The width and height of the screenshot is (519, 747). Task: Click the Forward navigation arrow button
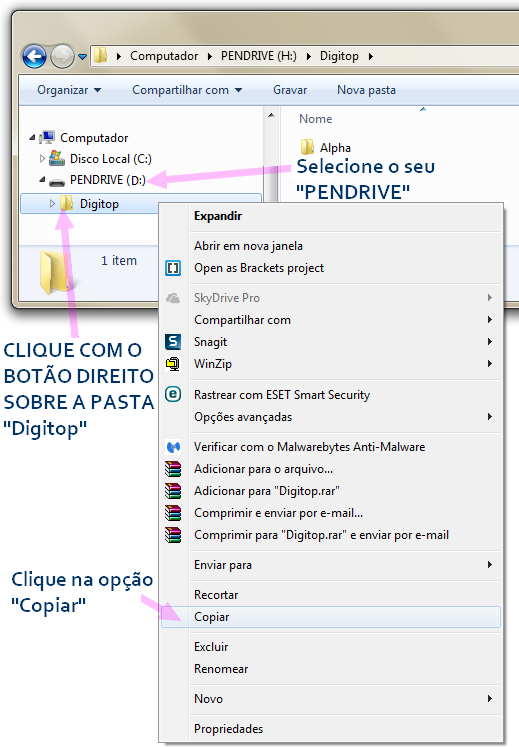[62, 56]
